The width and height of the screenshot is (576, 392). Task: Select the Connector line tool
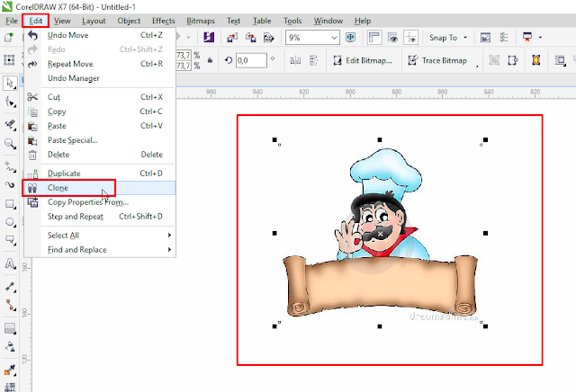[x=10, y=305]
